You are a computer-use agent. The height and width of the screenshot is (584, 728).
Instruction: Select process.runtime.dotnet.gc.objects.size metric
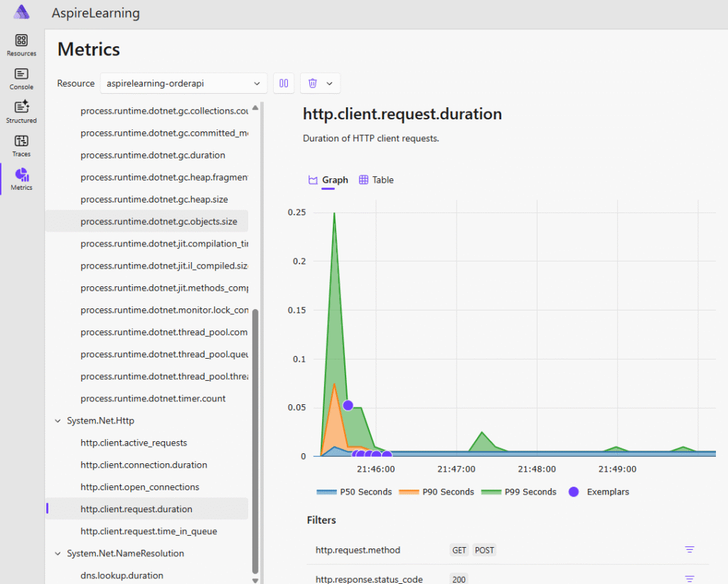[x=146, y=221]
